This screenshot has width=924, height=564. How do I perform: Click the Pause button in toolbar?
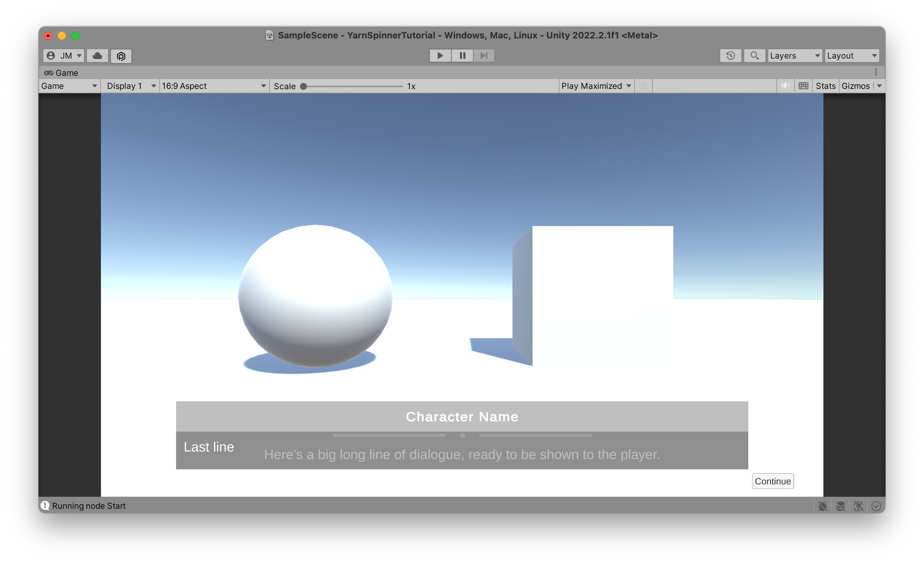pos(462,56)
